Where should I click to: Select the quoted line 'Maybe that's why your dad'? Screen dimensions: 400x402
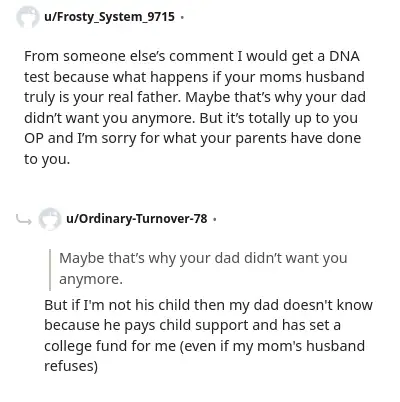click(149, 258)
